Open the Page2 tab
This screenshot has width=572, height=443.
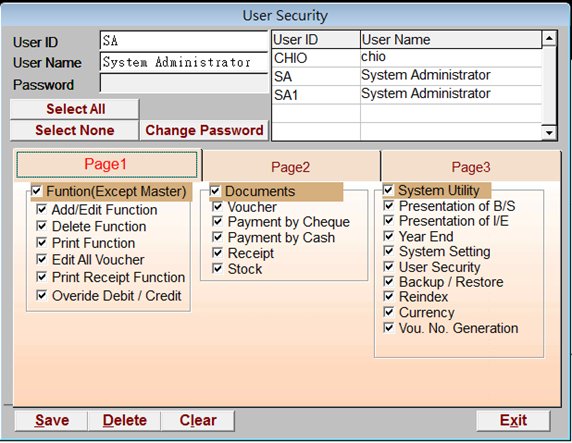(290, 167)
